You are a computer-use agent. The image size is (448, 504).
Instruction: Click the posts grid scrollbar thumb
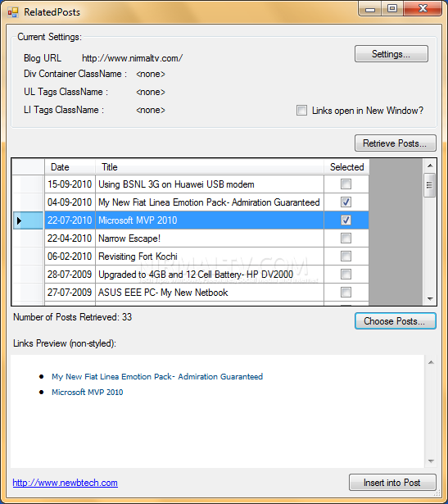point(430,185)
